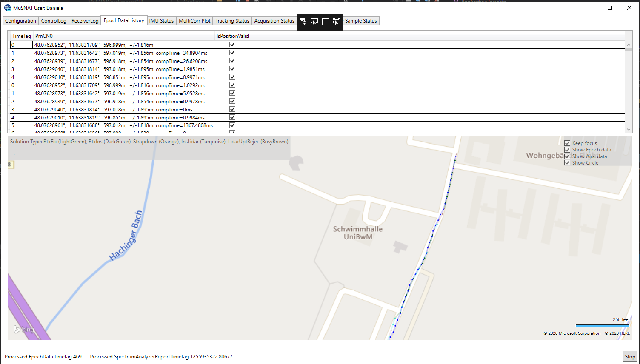
Task: Disable the Show Circle option
Action: [x=567, y=163]
